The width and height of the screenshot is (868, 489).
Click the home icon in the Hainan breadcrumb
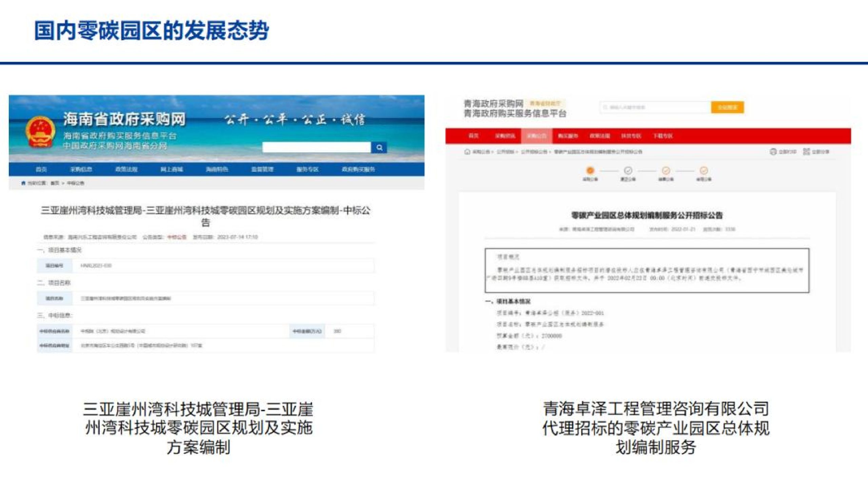tap(23, 183)
